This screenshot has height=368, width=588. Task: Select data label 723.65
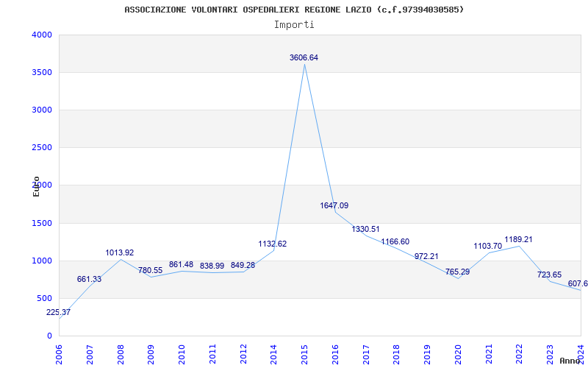[x=549, y=275]
